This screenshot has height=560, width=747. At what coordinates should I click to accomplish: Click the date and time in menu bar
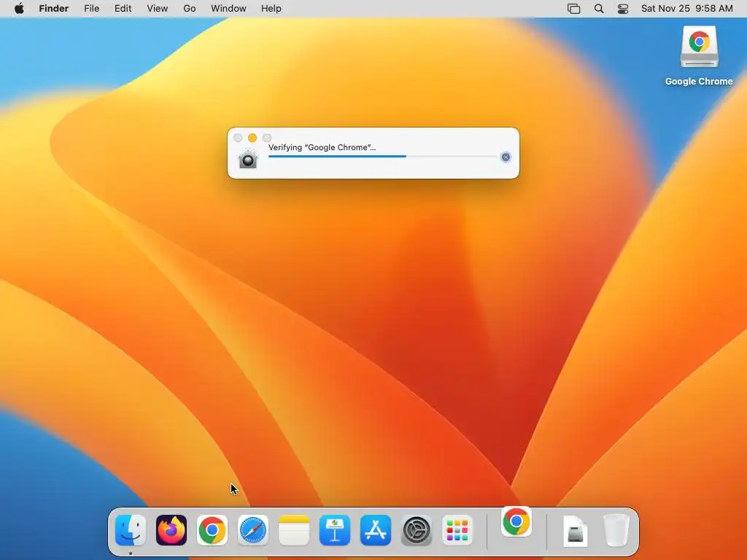(687, 9)
